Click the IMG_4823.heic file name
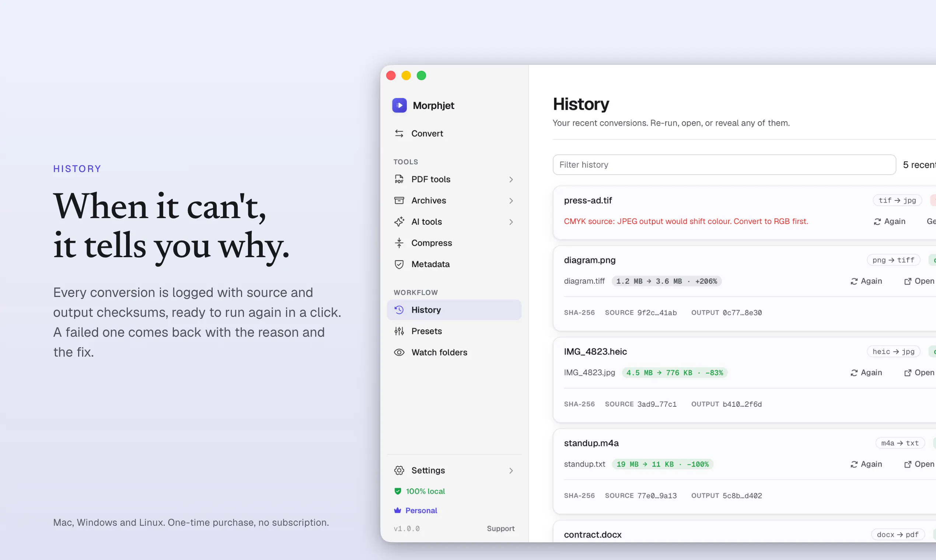The width and height of the screenshot is (936, 560). tap(595, 352)
